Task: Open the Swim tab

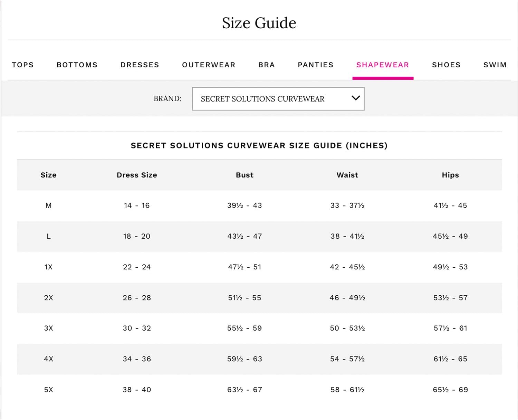Action: tap(495, 65)
